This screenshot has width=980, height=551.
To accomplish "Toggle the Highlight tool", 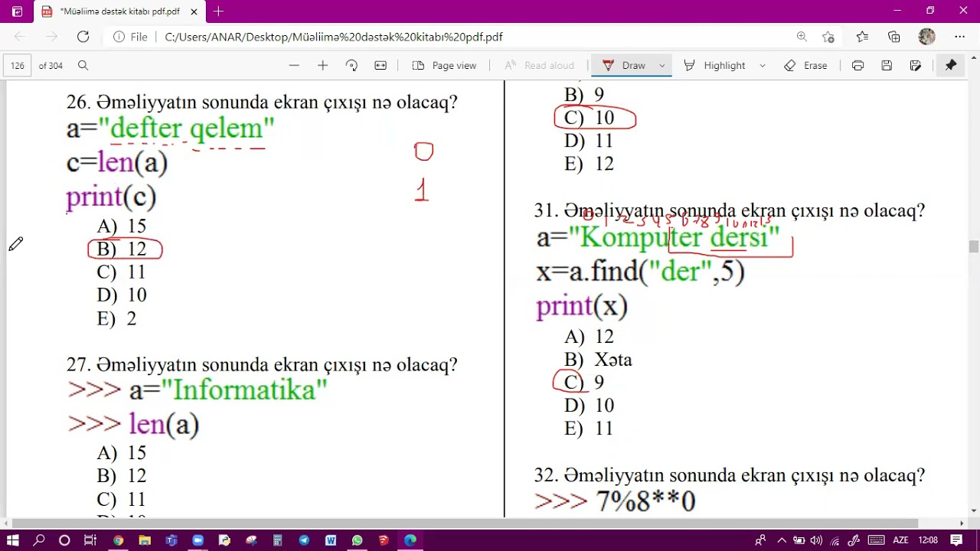I will [714, 66].
